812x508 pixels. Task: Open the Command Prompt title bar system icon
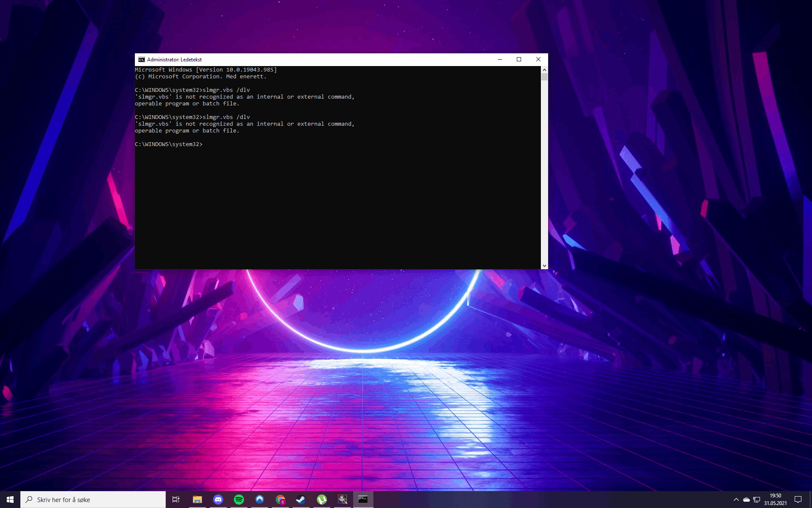pyautogui.click(x=142, y=60)
